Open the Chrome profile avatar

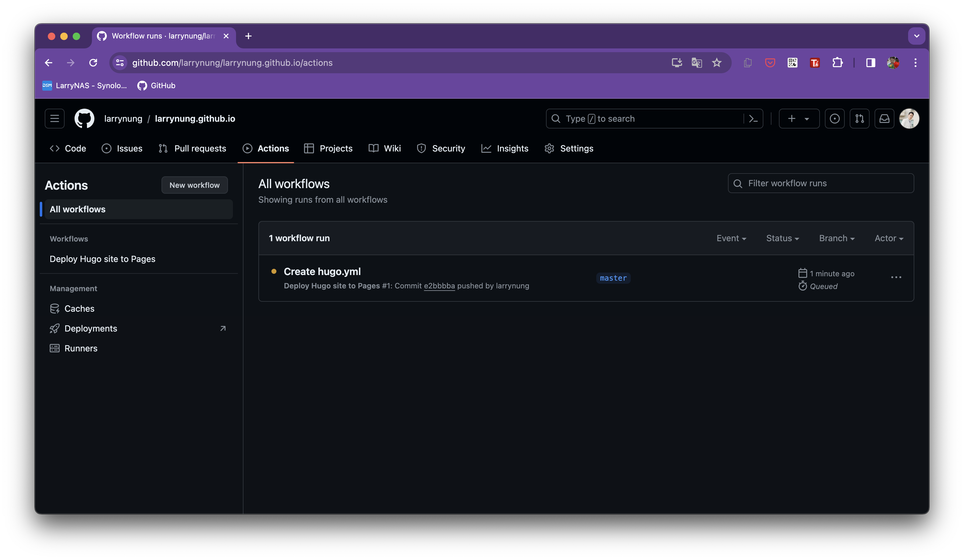(x=893, y=63)
